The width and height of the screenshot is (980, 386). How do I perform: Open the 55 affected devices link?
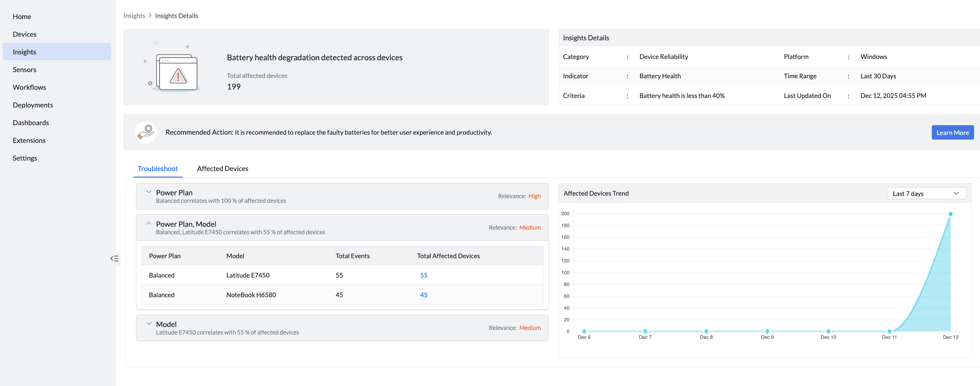[423, 275]
